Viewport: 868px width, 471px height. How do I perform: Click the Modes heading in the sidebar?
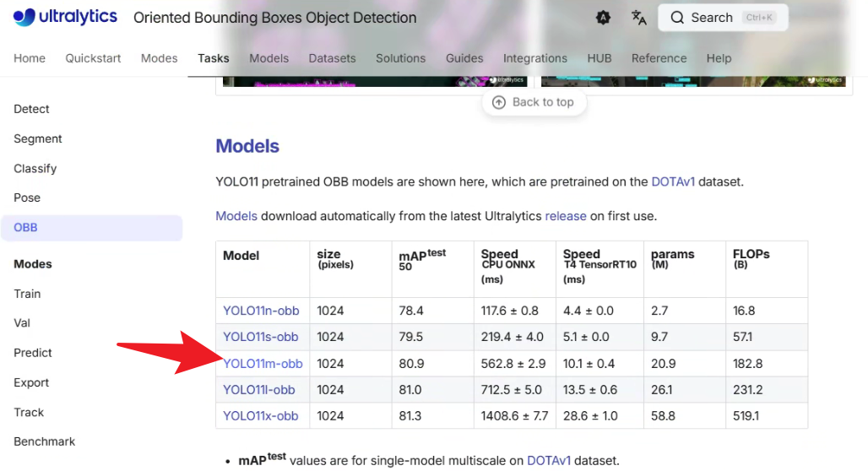33,264
